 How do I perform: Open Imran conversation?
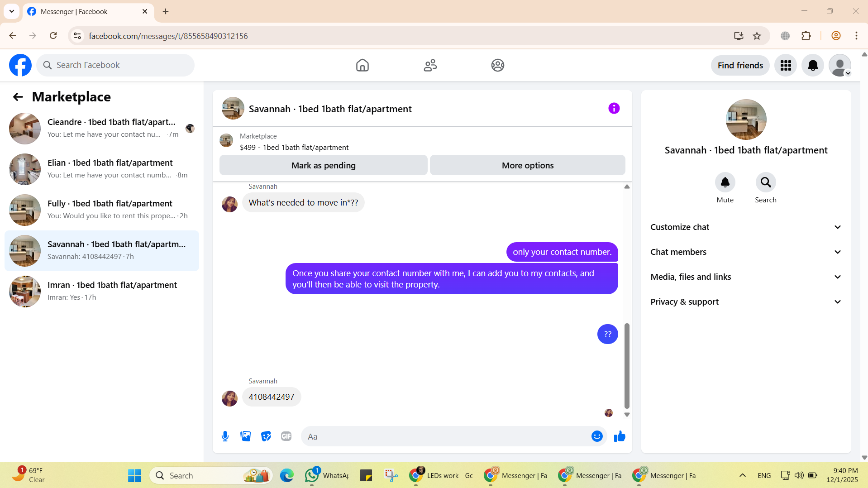[x=102, y=292]
